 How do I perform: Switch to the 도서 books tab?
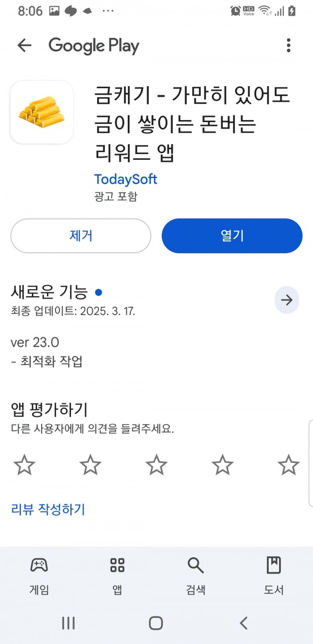pos(274,575)
